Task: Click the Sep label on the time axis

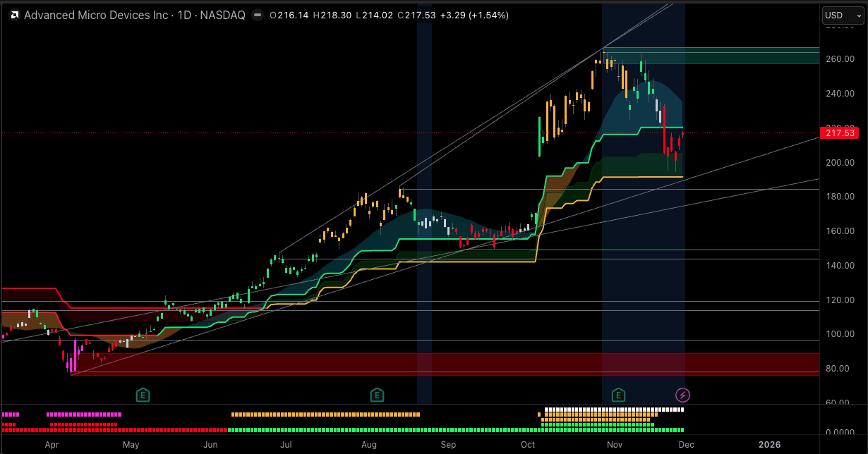Action: (x=448, y=445)
